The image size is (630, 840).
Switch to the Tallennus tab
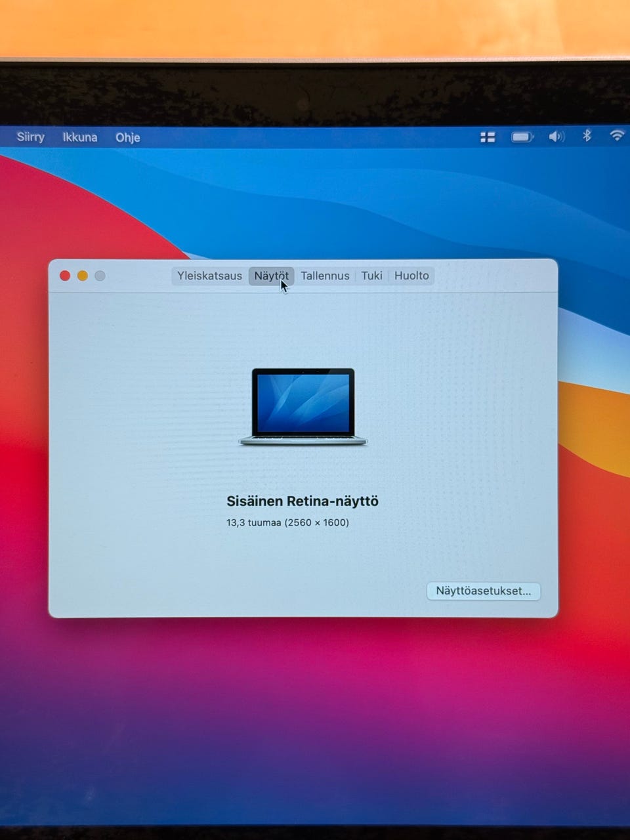pos(325,276)
